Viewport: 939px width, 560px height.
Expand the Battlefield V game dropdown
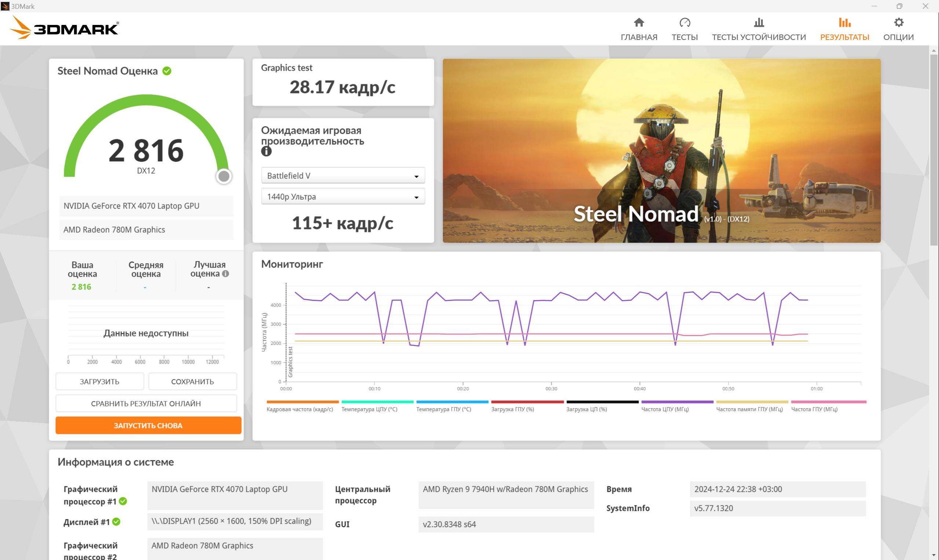click(x=343, y=176)
